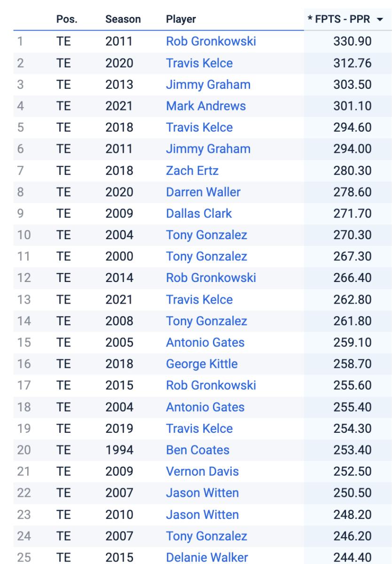This screenshot has width=392, height=564.
Task: Open Rob Gronkowski's 2011 season link
Action: (211, 41)
